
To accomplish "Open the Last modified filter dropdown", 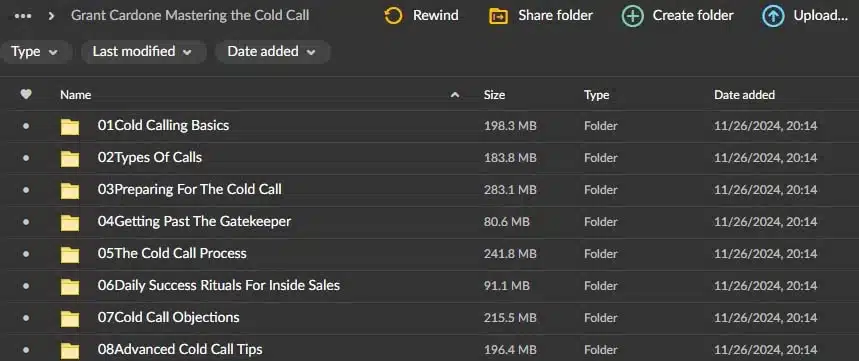I will point(144,52).
